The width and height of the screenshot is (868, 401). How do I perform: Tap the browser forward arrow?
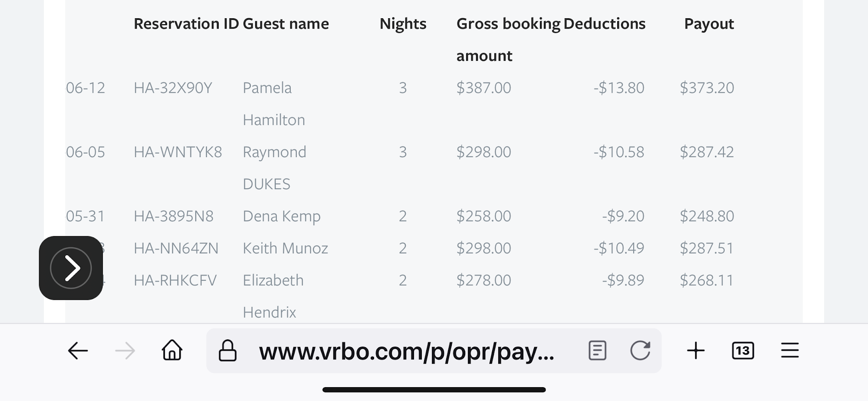coord(125,351)
